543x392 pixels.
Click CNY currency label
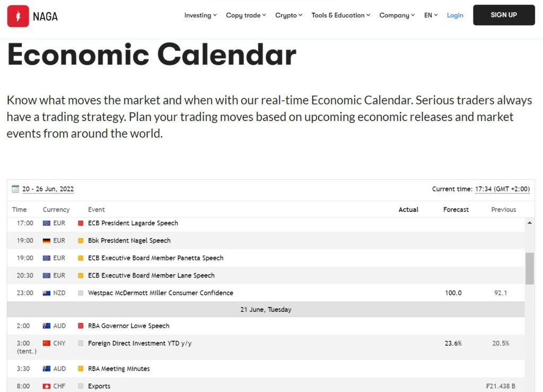tap(59, 343)
